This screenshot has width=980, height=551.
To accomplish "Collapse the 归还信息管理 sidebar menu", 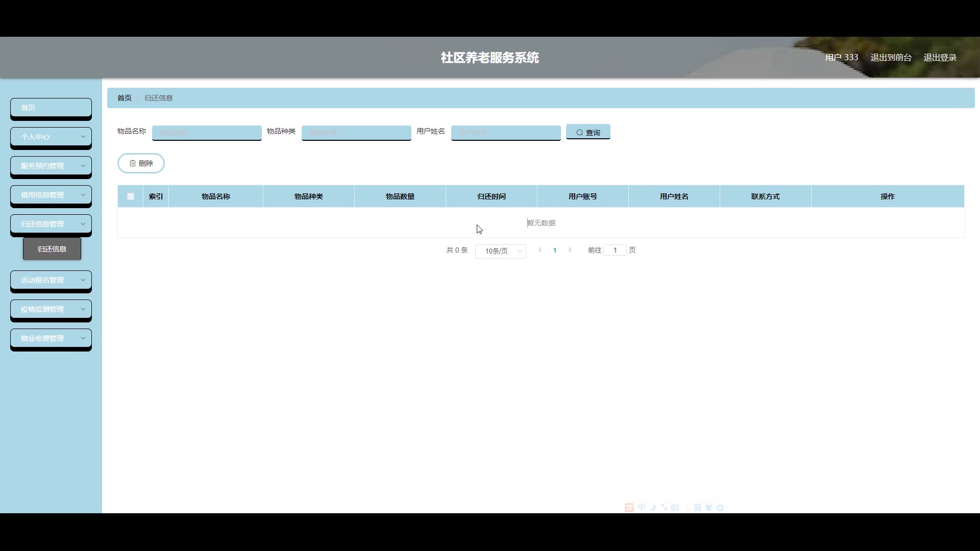I will [51, 224].
